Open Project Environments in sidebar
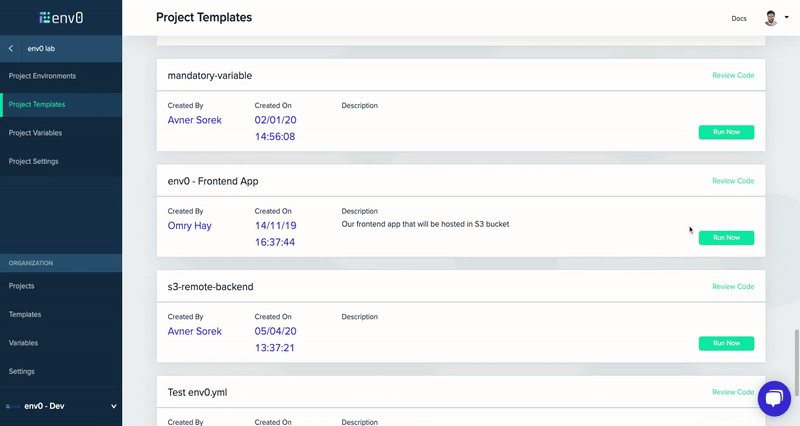This screenshot has height=426, width=800. 42,76
